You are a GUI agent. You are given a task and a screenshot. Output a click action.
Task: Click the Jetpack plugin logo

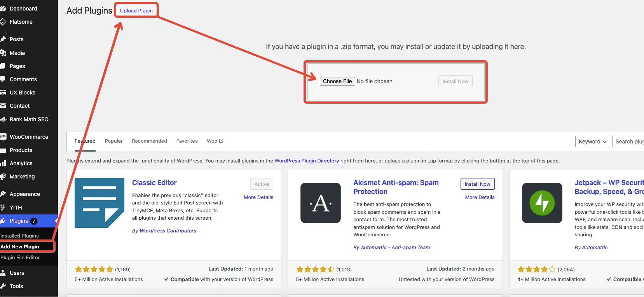pos(542,203)
